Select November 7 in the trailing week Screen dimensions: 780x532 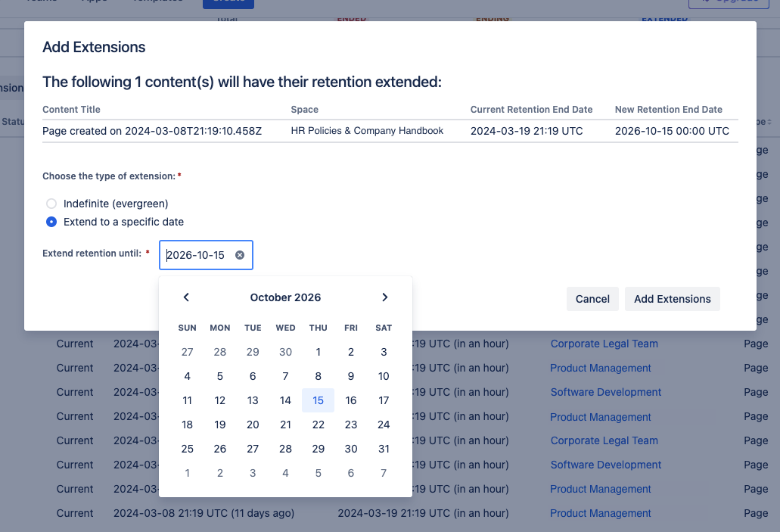(x=384, y=473)
